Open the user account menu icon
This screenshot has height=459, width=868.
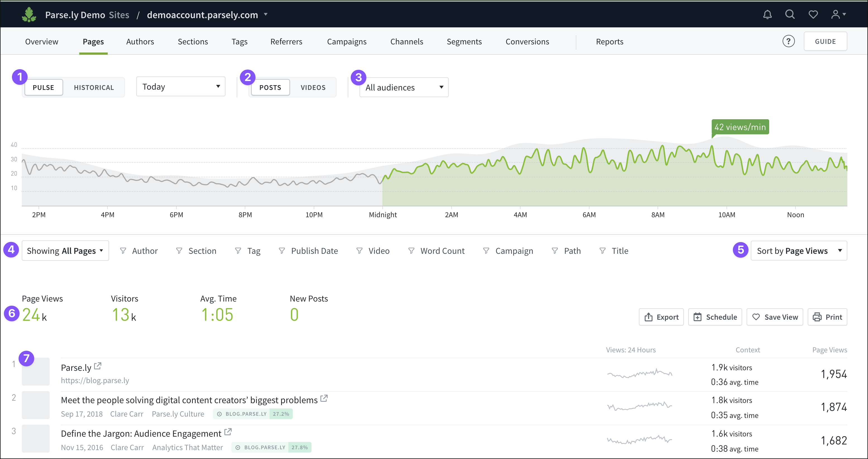[x=838, y=15]
